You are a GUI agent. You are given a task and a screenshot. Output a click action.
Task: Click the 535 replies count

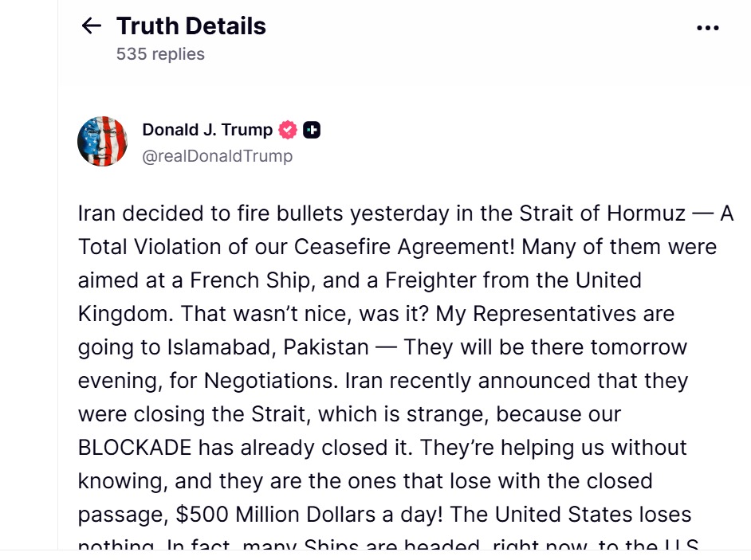pos(160,54)
